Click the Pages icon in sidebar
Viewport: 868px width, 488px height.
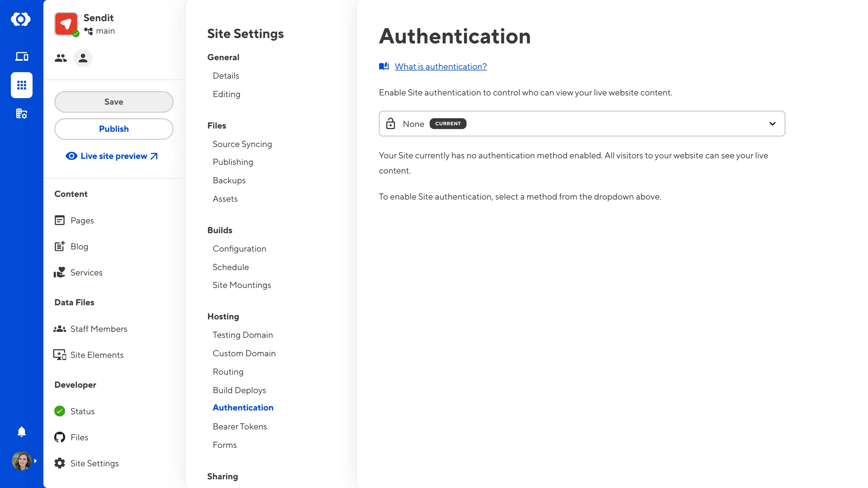(x=60, y=220)
